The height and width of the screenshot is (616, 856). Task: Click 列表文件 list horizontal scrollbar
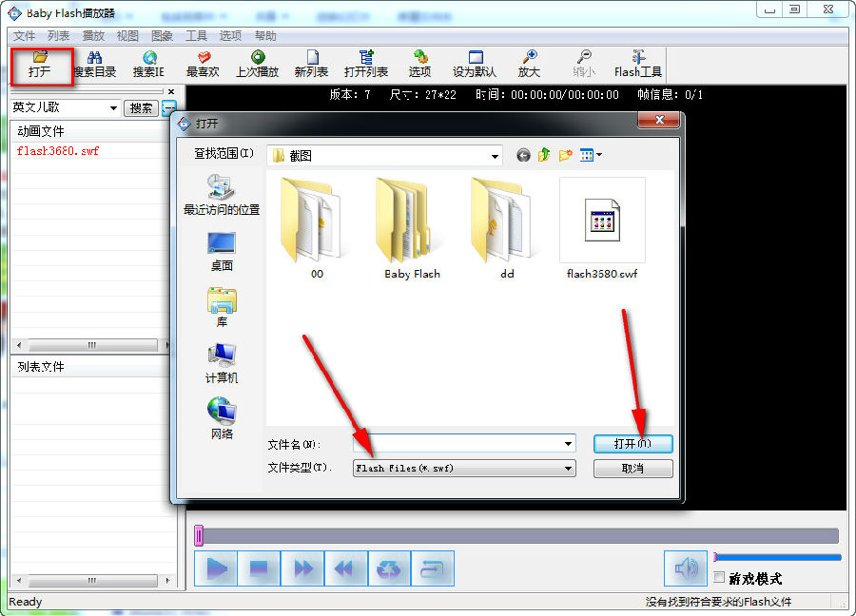point(92,580)
